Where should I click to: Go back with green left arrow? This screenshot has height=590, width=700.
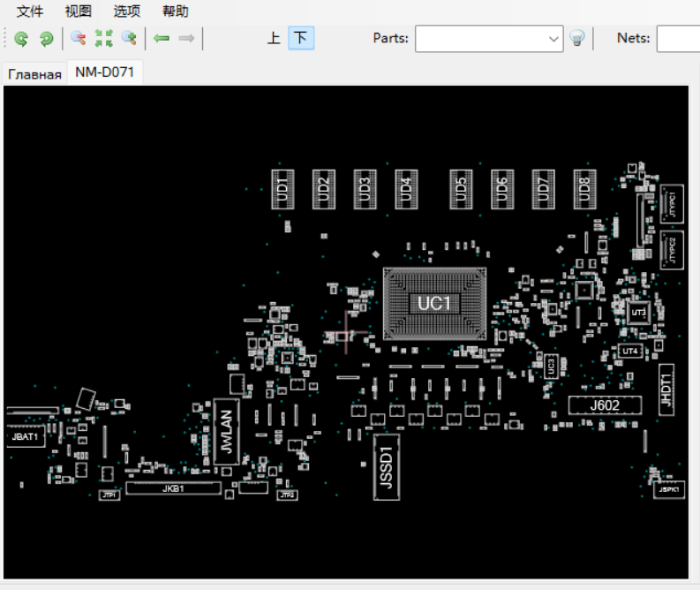pos(161,39)
